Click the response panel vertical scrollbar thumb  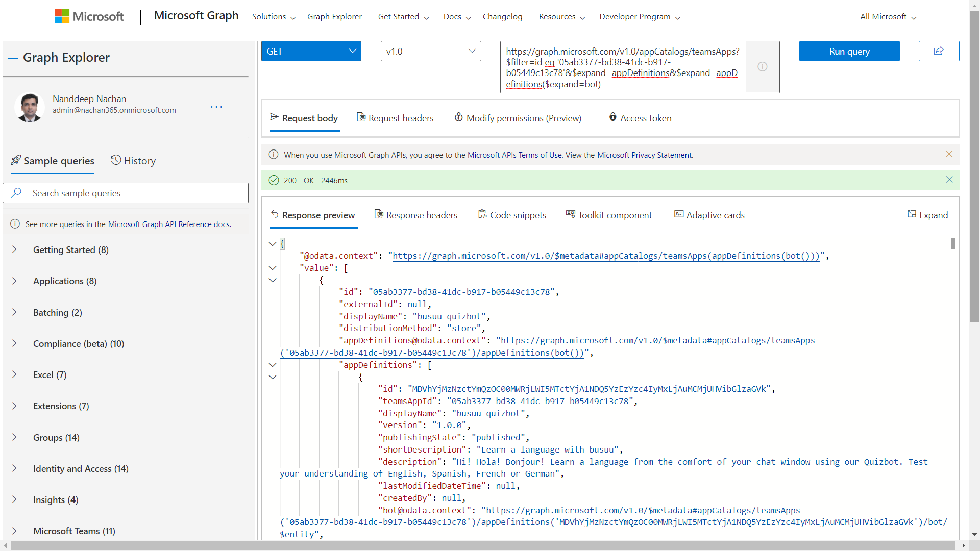coord(952,243)
